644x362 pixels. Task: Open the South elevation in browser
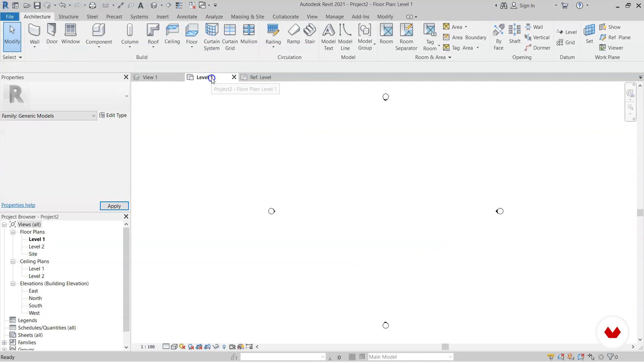(35, 306)
